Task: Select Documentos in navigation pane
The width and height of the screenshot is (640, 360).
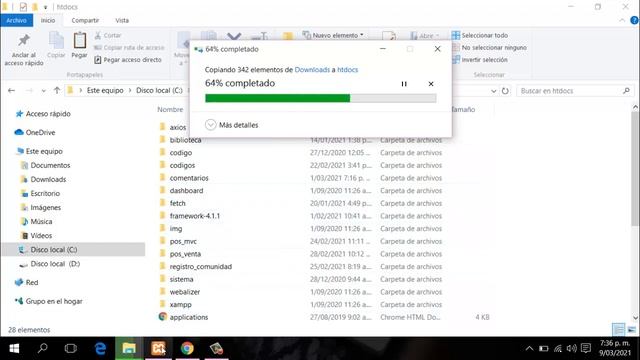Action: click(x=50, y=165)
